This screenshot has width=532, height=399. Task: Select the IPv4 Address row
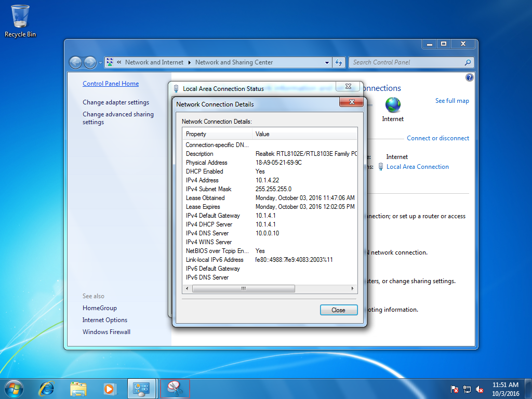[270, 180]
